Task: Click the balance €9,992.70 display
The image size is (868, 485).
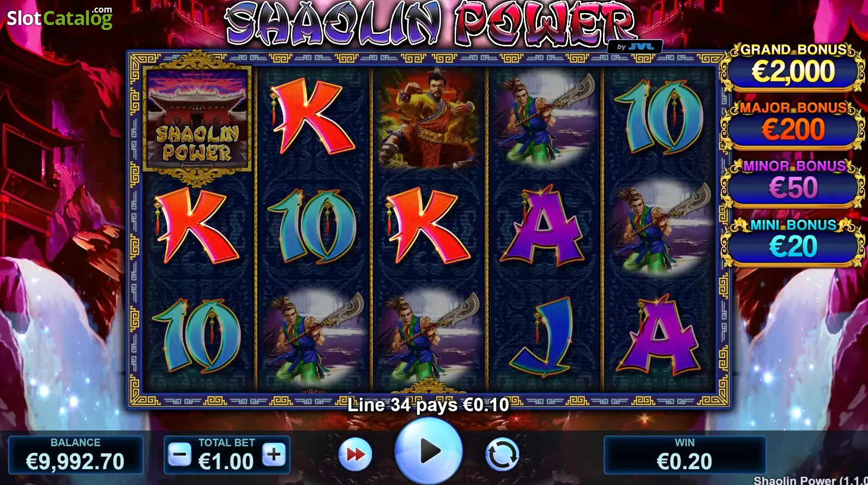Action: [x=76, y=454]
